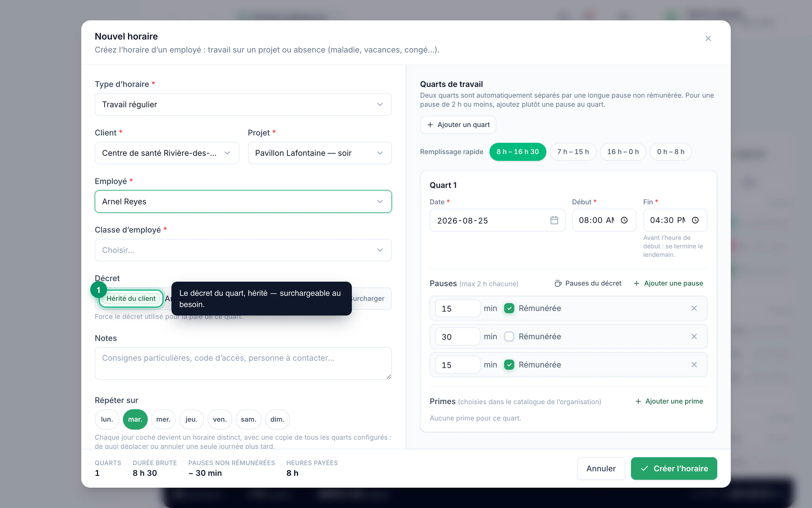This screenshot has height=508, width=812.
Task: Click the HEURES PAYÉES value 8 h
Action: point(292,473)
